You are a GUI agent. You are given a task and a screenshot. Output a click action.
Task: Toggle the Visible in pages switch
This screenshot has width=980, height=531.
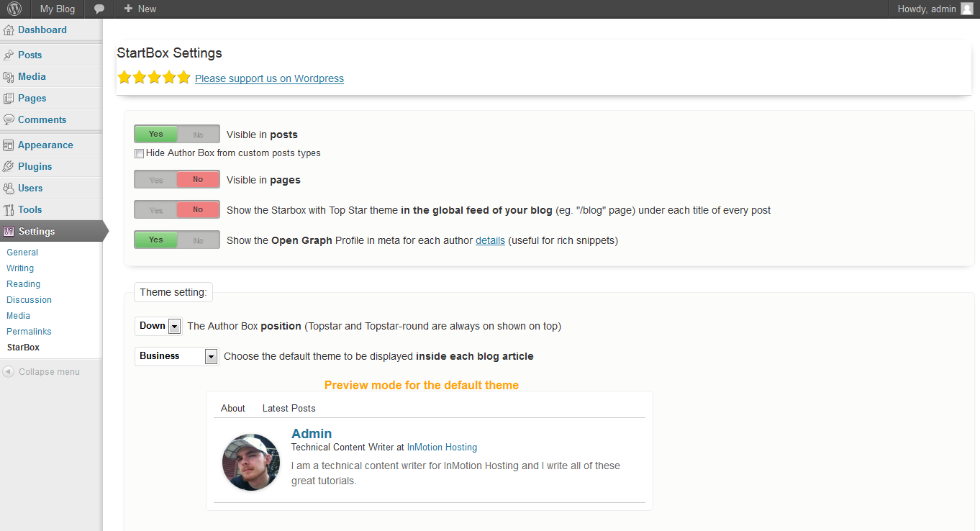point(177,179)
